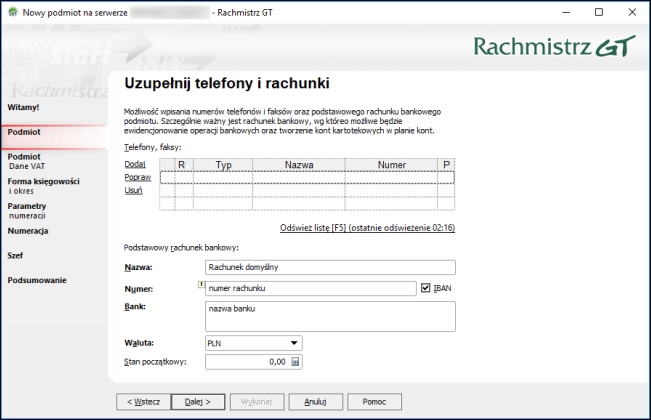Open the Waluta PLN dropdown
Image resolution: width=651 pixels, height=420 pixels.
tap(254, 343)
